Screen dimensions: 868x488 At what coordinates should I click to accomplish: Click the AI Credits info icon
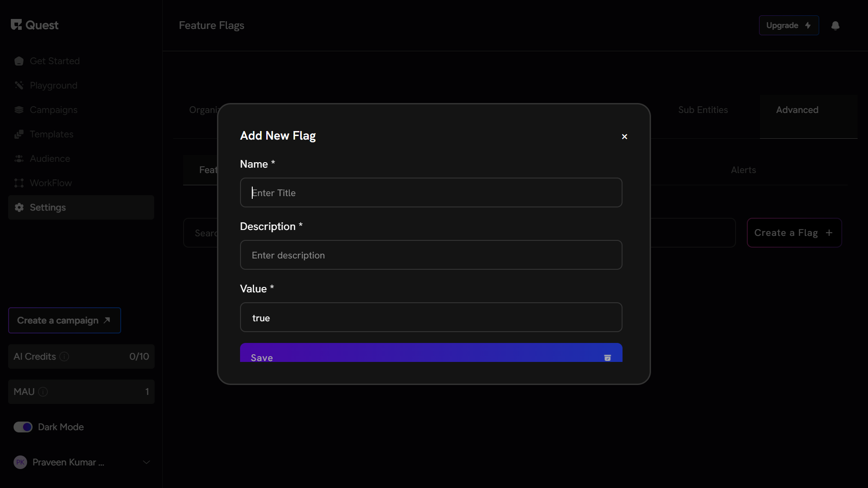[64, 357]
